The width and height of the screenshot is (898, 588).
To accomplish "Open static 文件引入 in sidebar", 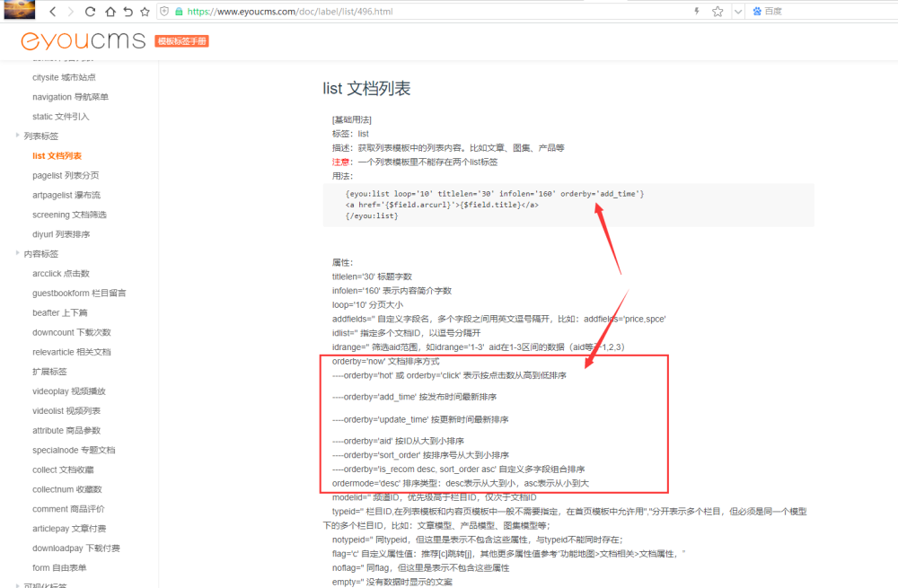I will tap(61, 116).
